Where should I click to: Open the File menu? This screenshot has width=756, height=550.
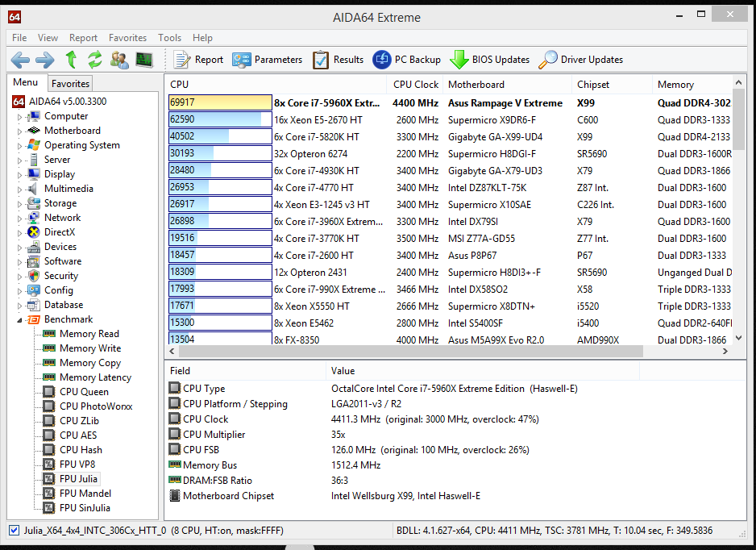[19, 38]
